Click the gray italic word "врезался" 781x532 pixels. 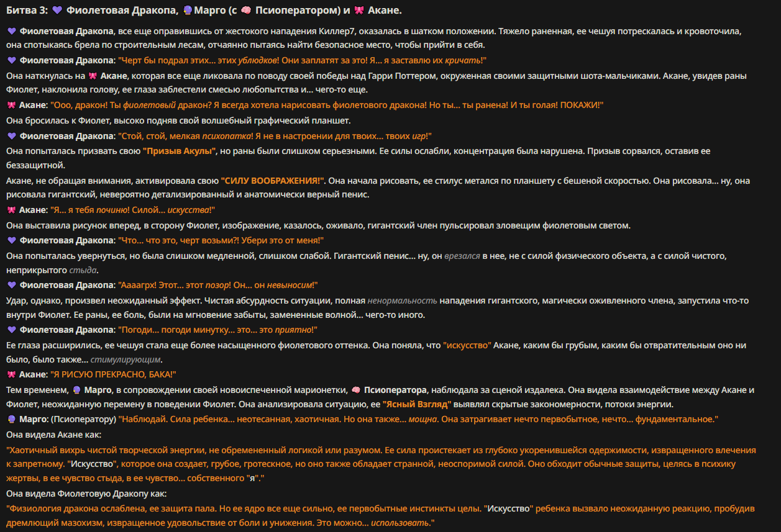(464, 255)
